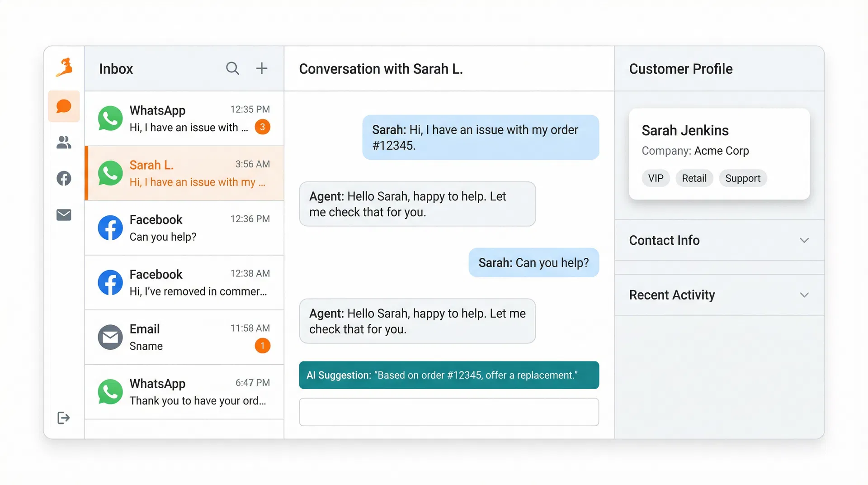Select the contacts icon in the sidebar
The image size is (868, 485).
(63, 143)
